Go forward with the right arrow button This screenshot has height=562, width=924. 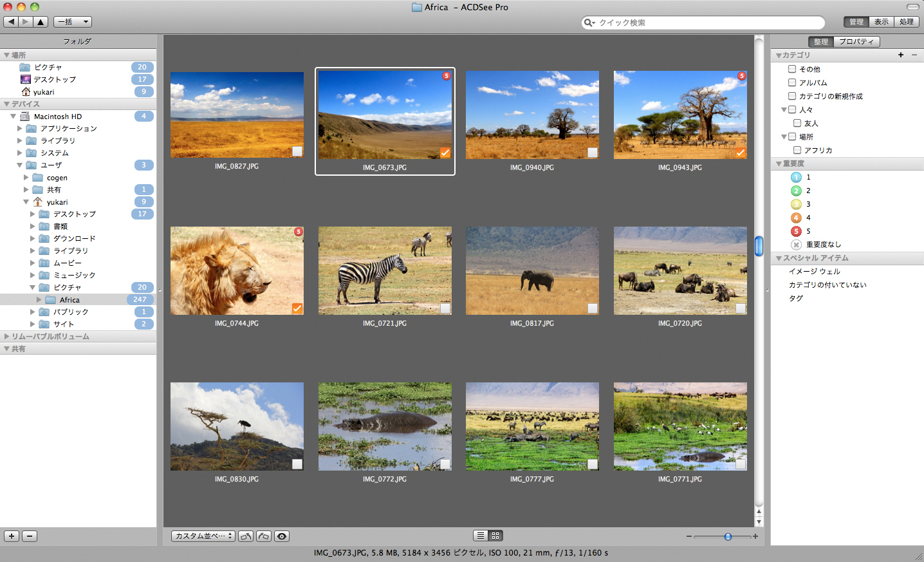[26, 22]
